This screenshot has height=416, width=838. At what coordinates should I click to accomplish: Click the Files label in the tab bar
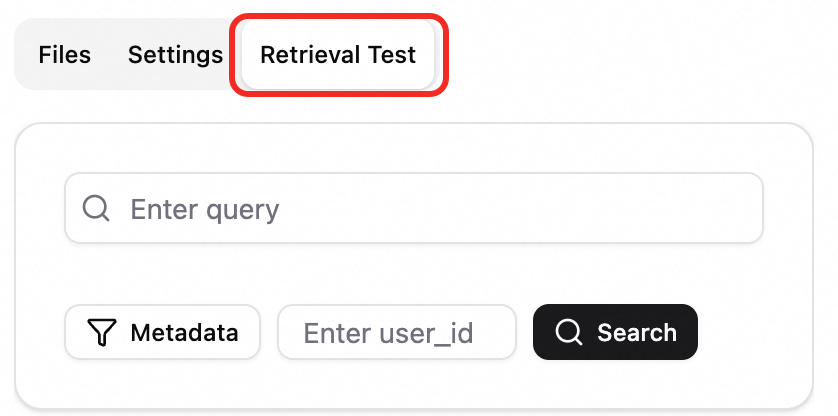click(x=65, y=55)
